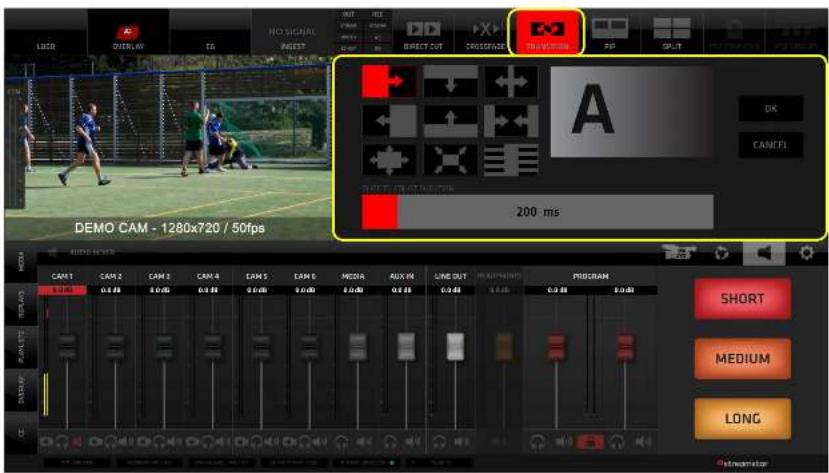829x473 pixels.
Task: Select the slide-left transition effect
Action: click(389, 121)
